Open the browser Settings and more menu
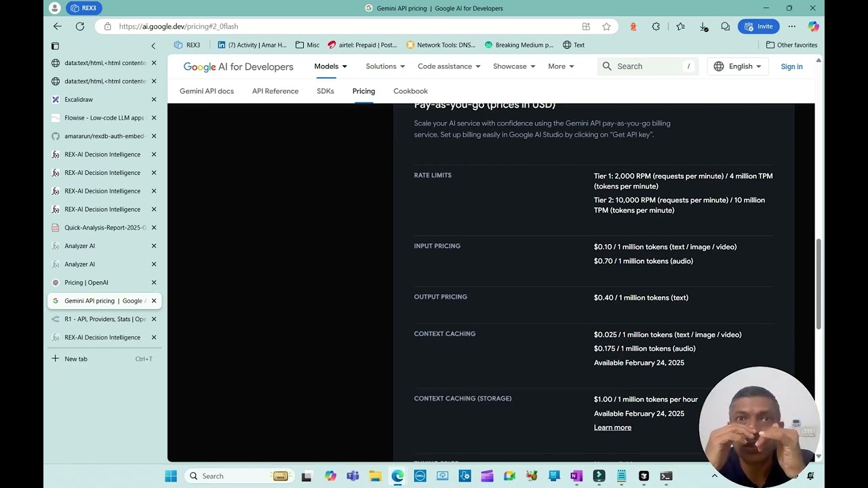The width and height of the screenshot is (868, 488). [791, 26]
